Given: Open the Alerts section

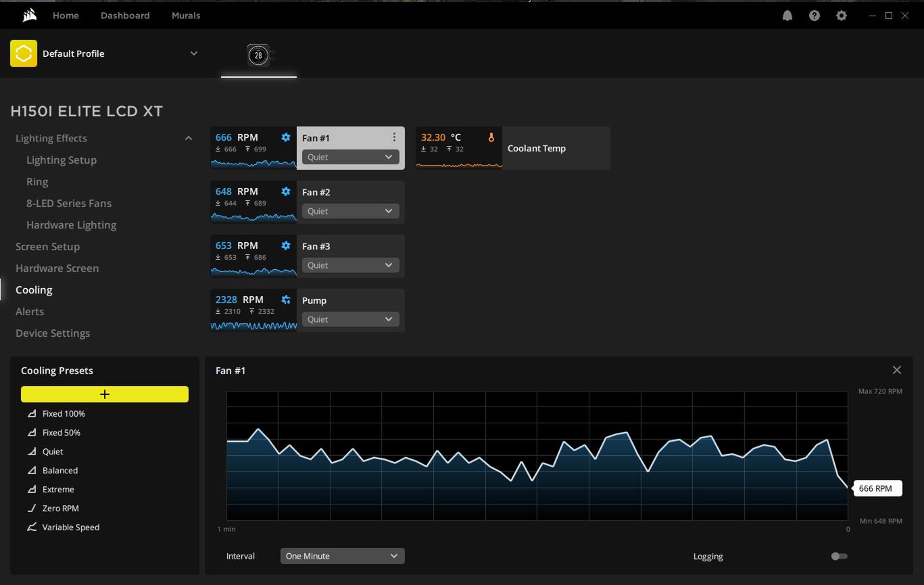Looking at the screenshot, I should [30, 311].
